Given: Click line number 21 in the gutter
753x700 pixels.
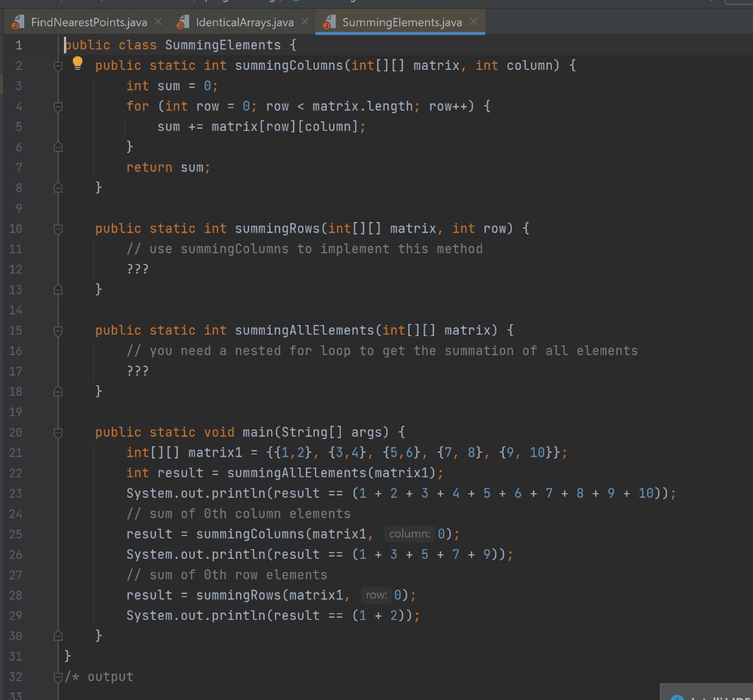Looking at the screenshot, I should click(15, 453).
